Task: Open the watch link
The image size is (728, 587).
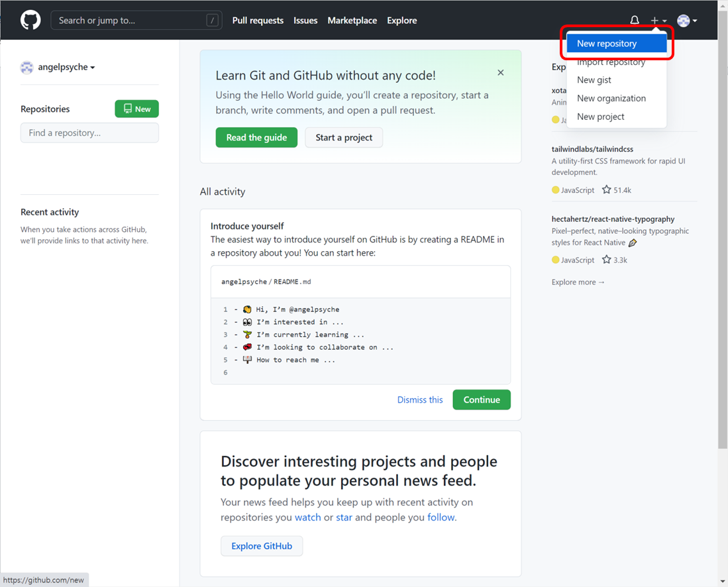Action: click(308, 517)
